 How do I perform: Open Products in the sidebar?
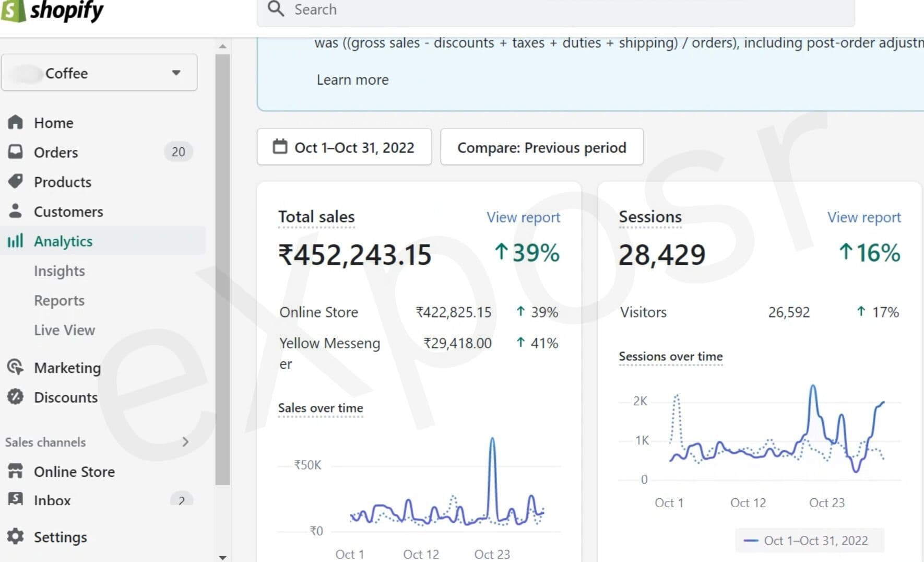pos(63,182)
